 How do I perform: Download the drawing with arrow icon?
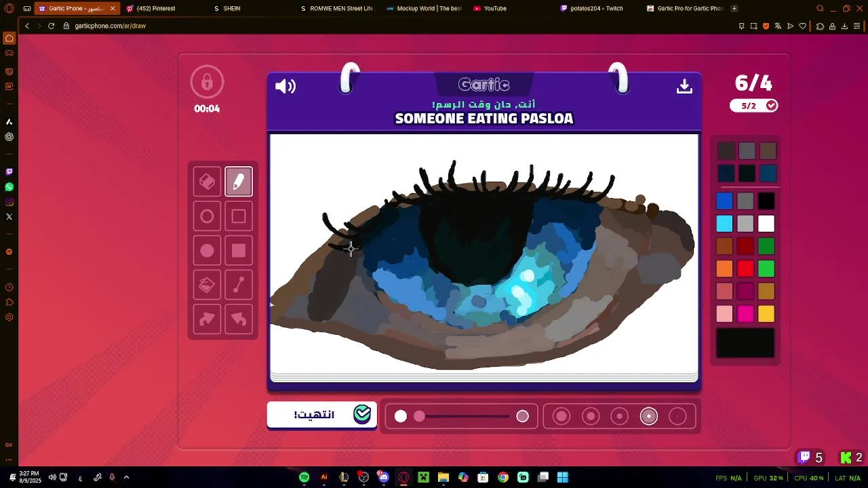click(x=684, y=86)
